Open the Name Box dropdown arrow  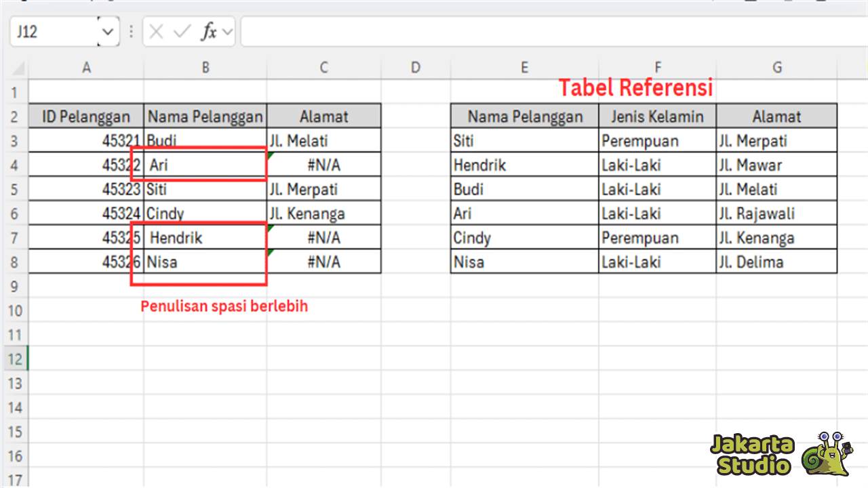(x=107, y=31)
